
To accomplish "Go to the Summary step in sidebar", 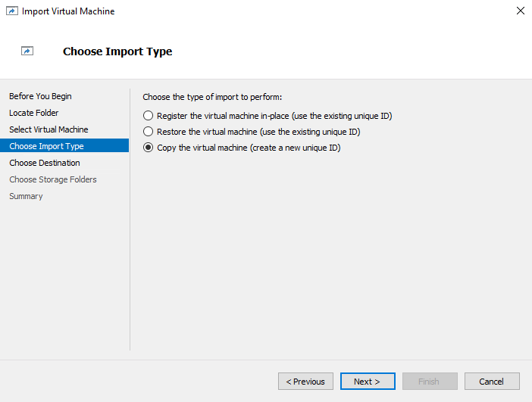I will 26,196.
